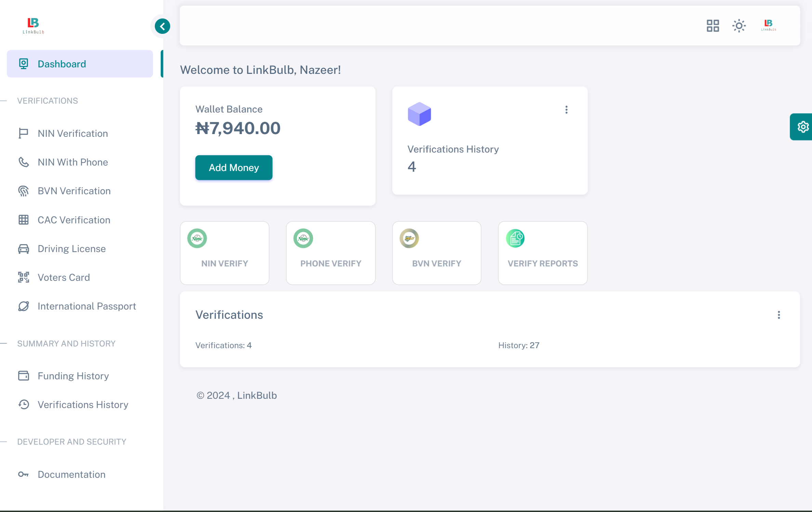The width and height of the screenshot is (812, 512).
Task: Open the Verifications History card three-dot menu
Action: click(x=566, y=109)
